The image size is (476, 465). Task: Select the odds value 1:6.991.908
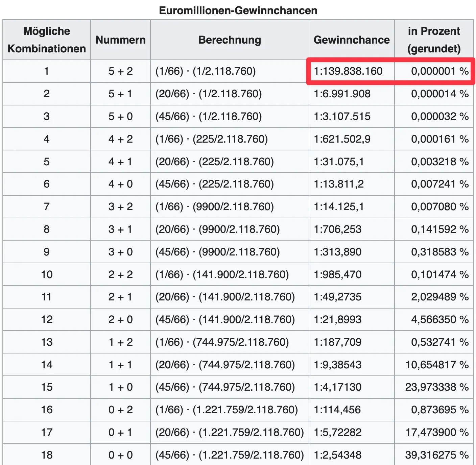point(342,94)
